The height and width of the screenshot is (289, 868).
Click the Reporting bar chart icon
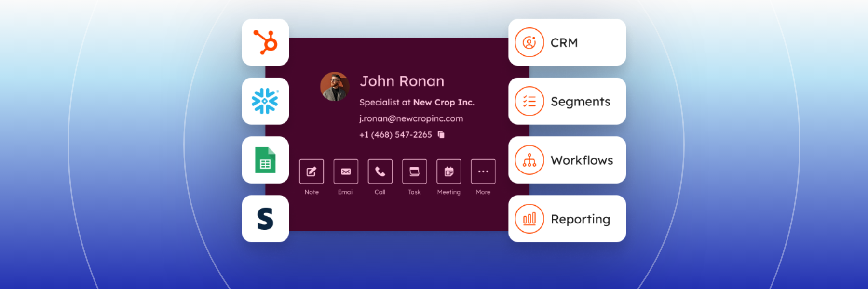[529, 219]
